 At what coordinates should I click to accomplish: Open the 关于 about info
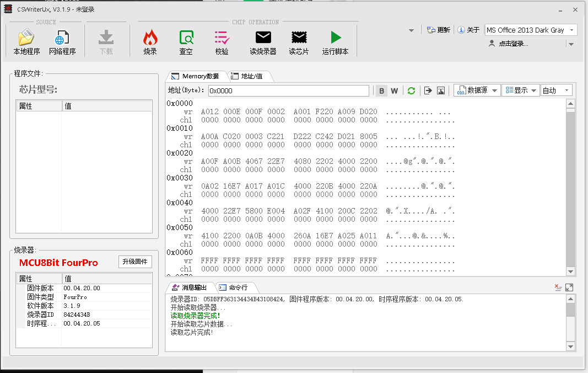coord(468,30)
